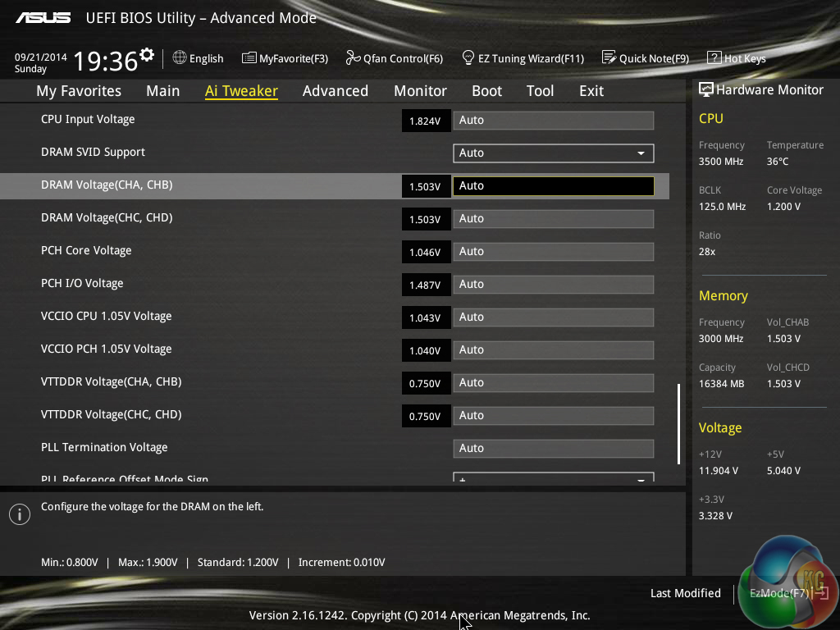Select DRAM SVID Support label
Image resolution: width=840 pixels, height=630 pixels.
click(x=93, y=152)
